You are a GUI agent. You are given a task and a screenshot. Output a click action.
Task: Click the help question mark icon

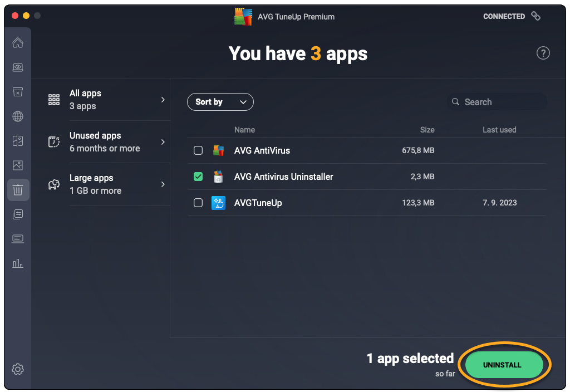coord(543,53)
